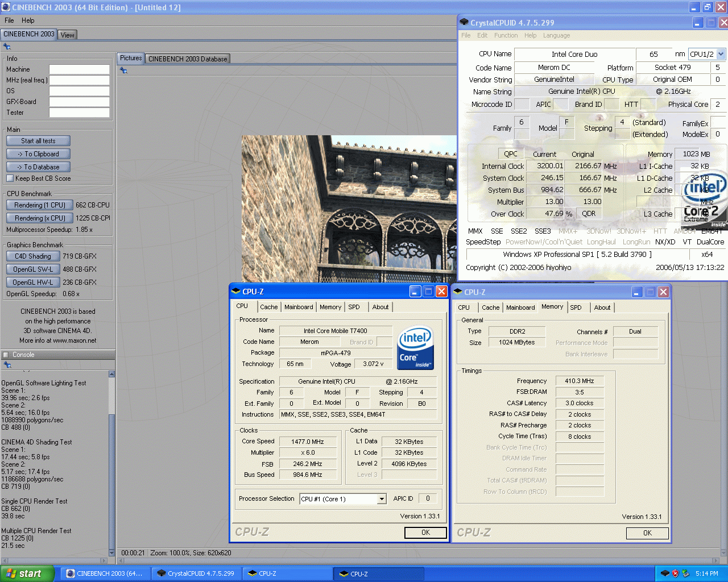Open the Processor Selection dropdown in CPU-Z
The image size is (728, 582).
click(x=382, y=499)
